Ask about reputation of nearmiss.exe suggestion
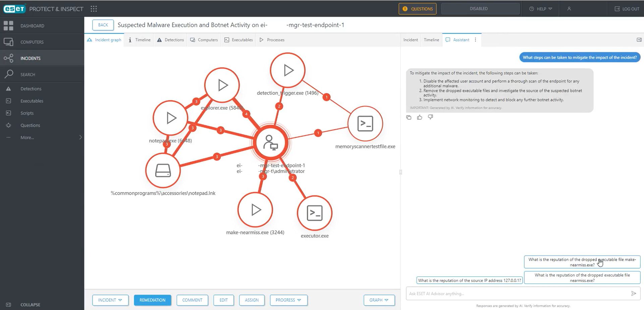 pyautogui.click(x=582, y=277)
